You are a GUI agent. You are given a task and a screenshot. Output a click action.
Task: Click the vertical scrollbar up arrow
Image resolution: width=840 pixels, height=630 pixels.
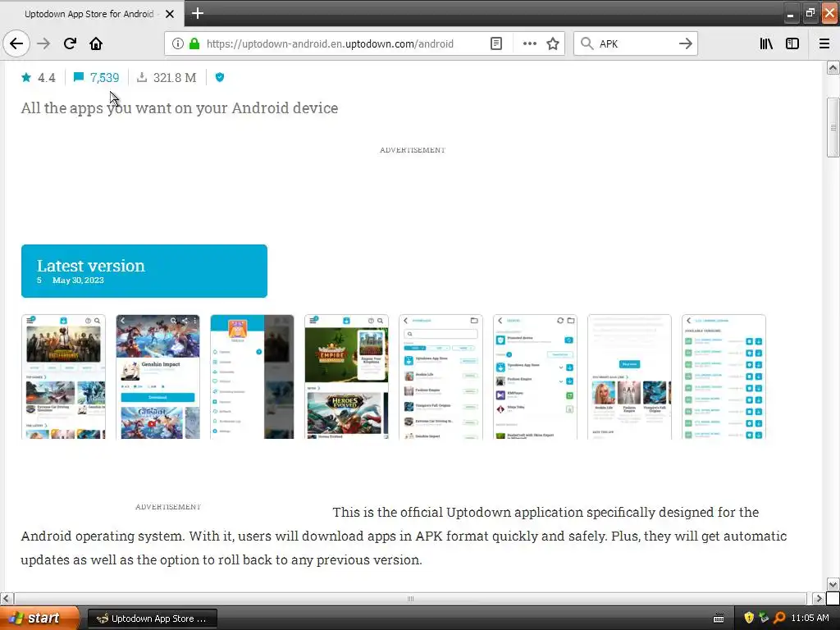[x=833, y=67]
